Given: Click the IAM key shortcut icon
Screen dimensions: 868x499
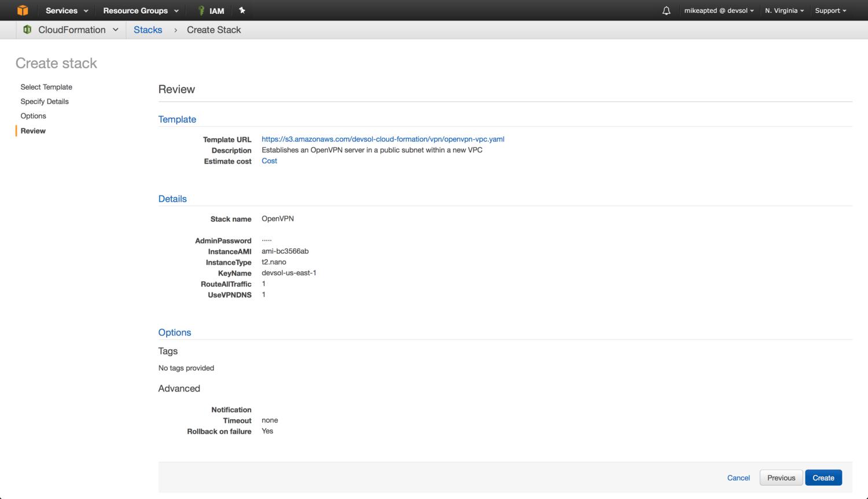Looking at the screenshot, I should click(201, 10).
